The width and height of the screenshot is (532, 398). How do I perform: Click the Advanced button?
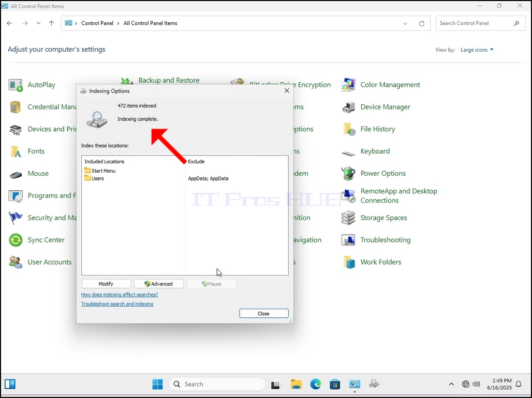coord(159,284)
